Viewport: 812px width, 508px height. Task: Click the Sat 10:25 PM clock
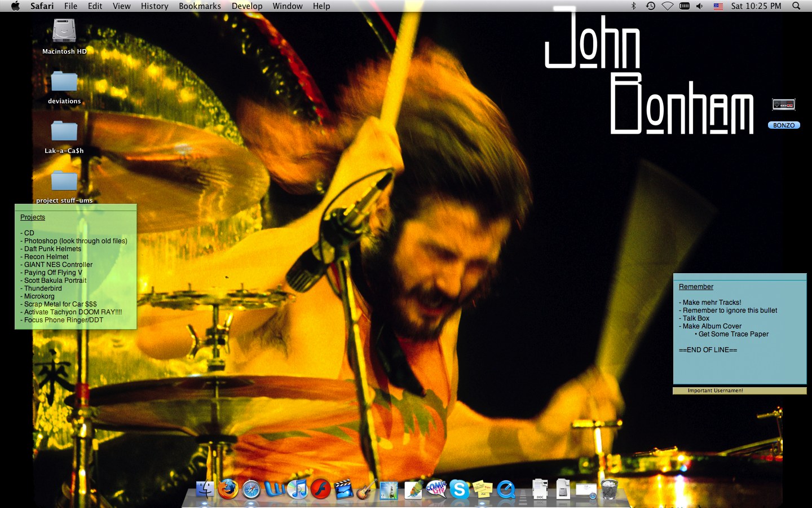(756, 6)
